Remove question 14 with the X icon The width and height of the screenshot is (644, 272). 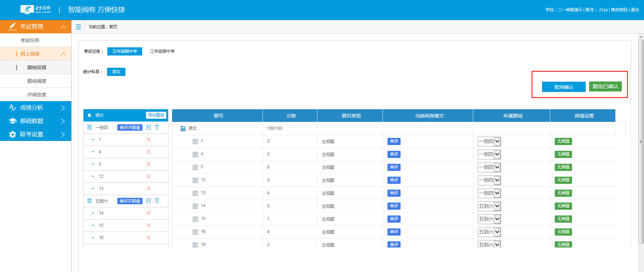[x=149, y=213]
